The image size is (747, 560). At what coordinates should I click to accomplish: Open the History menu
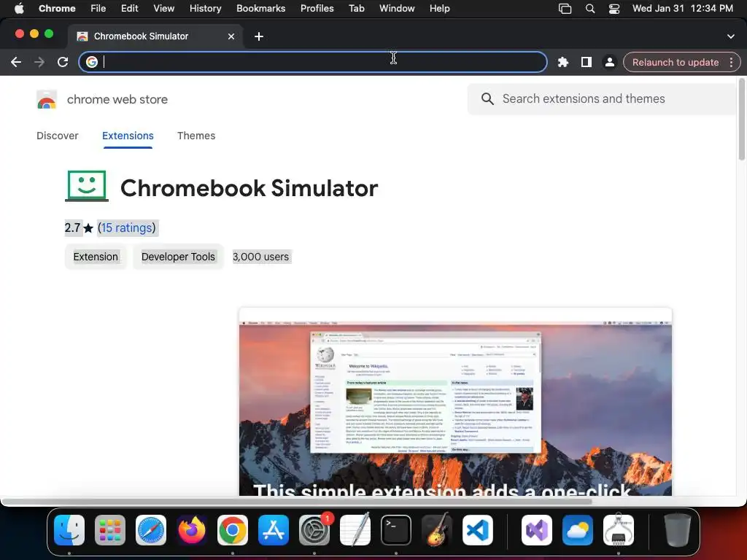coord(205,9)
